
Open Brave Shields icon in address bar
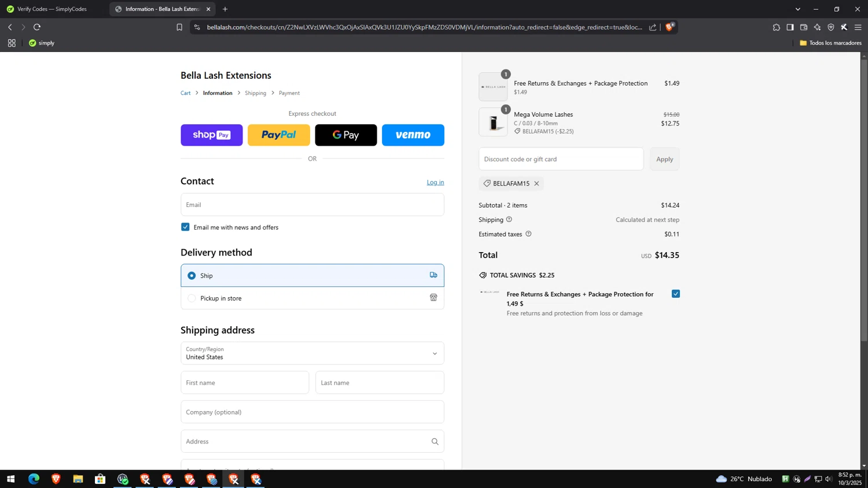[x=670, y=27]
